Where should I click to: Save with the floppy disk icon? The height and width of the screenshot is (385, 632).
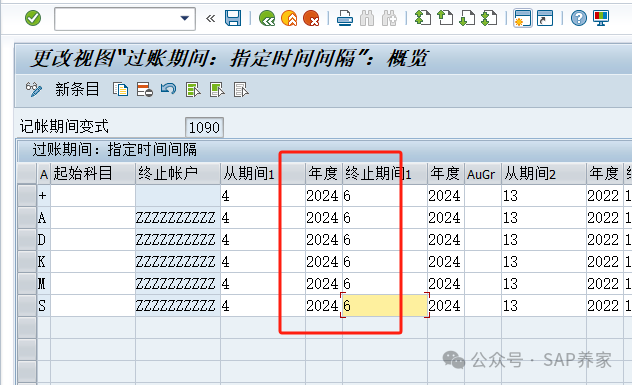[233, 19]
